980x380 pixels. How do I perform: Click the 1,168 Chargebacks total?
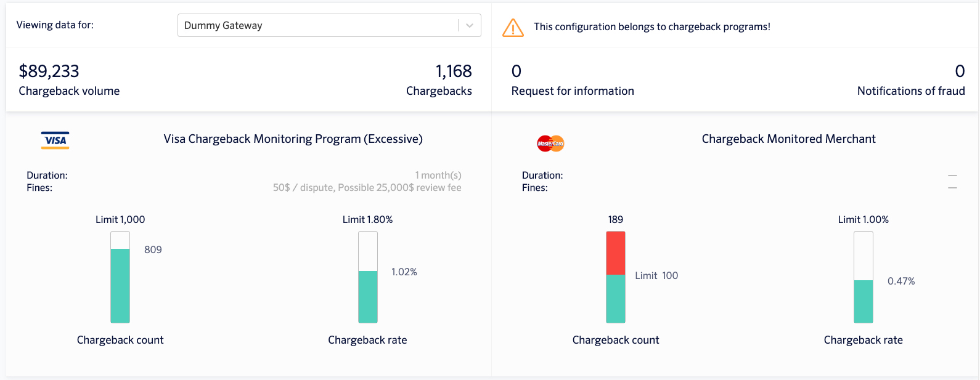pos(453,71)
